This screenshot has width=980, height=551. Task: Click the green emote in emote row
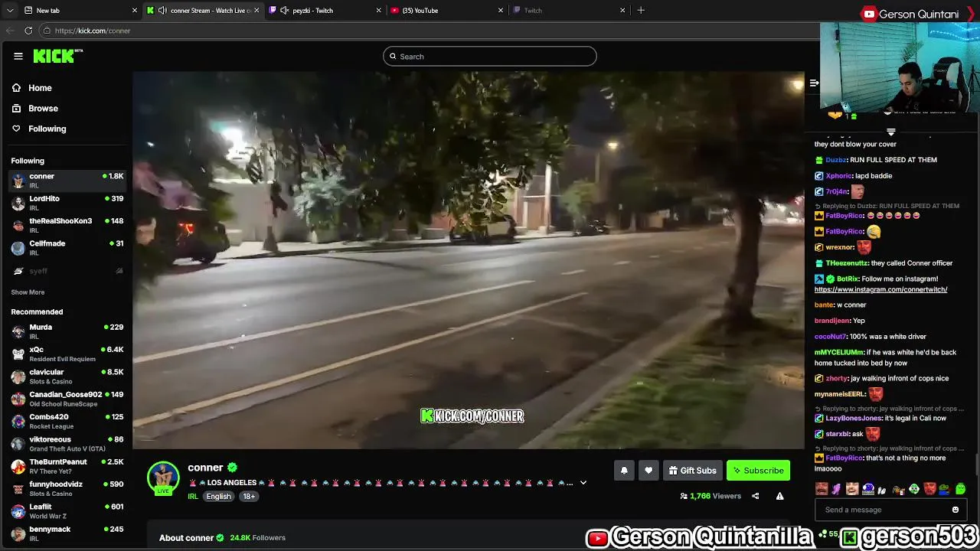click(x=960, y=489)
